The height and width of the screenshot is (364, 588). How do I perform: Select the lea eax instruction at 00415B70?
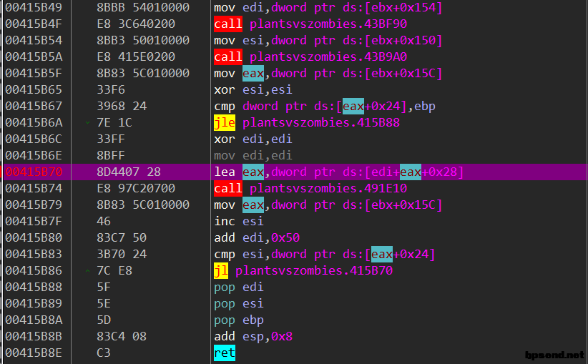pos(338,172)
